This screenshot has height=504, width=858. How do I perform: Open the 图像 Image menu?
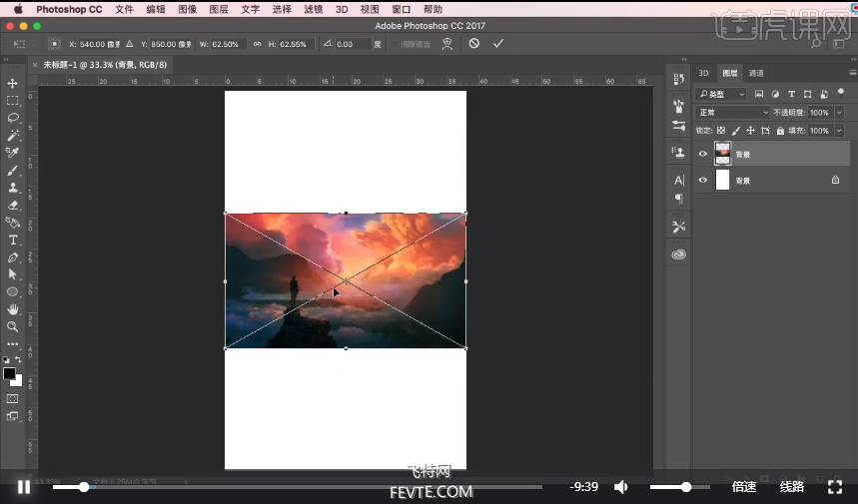(187, 9)
